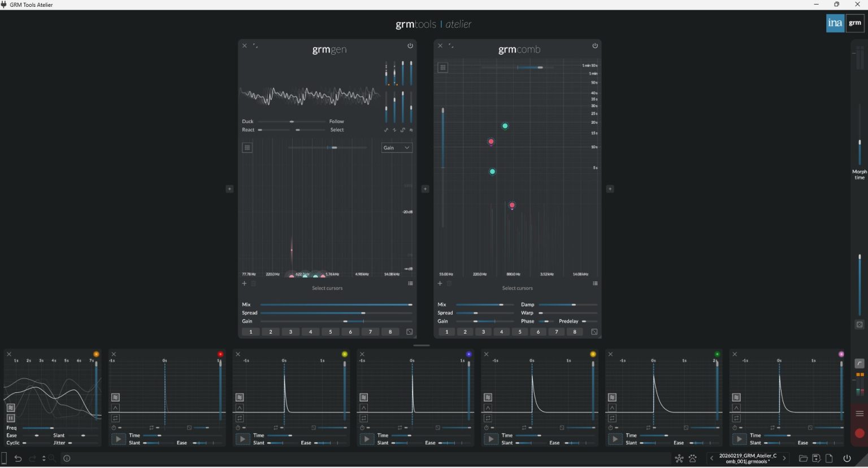868x468 pixels.
Task: Add a cursor with grmcomb plus icon
Action: [x=440, y=283]
